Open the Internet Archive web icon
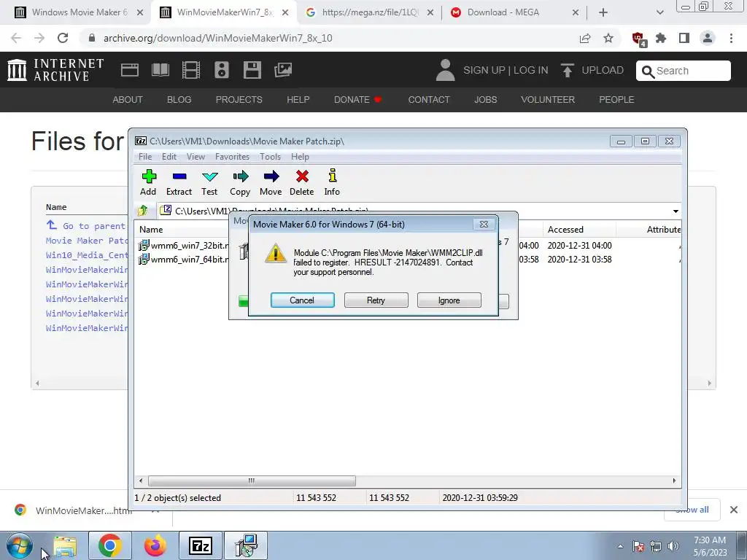The height and width of the screenshot is (560, 747). click(130, 71)
